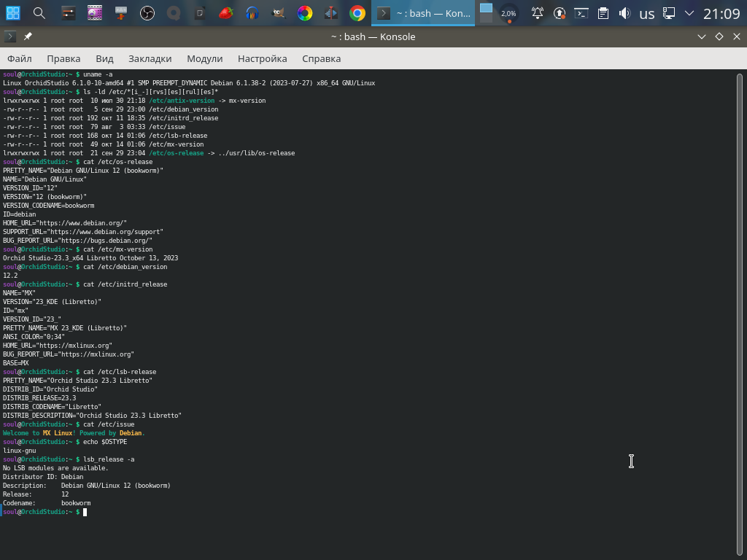The image size is (747, 560).
Task: Click the magnifier search icon in panel
Action: [x=39, y=13]
